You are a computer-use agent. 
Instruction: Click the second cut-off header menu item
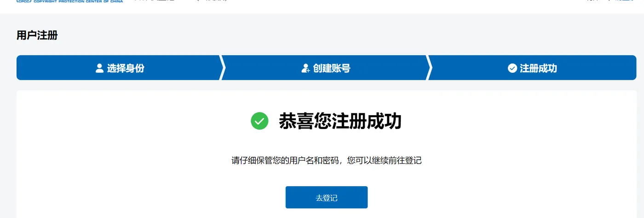[211, 1]
